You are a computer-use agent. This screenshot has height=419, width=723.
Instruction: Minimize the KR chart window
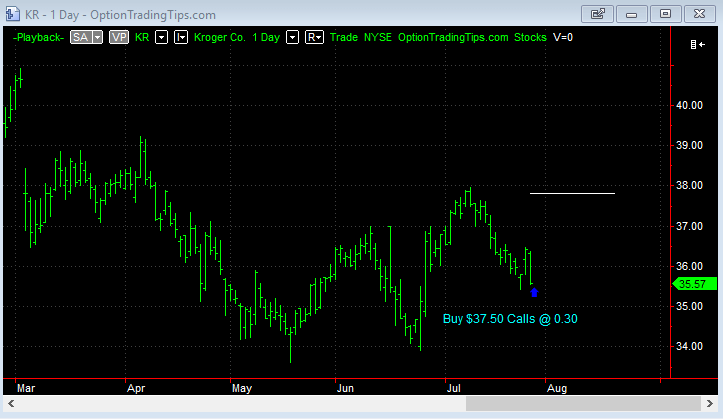coord(631,14)
